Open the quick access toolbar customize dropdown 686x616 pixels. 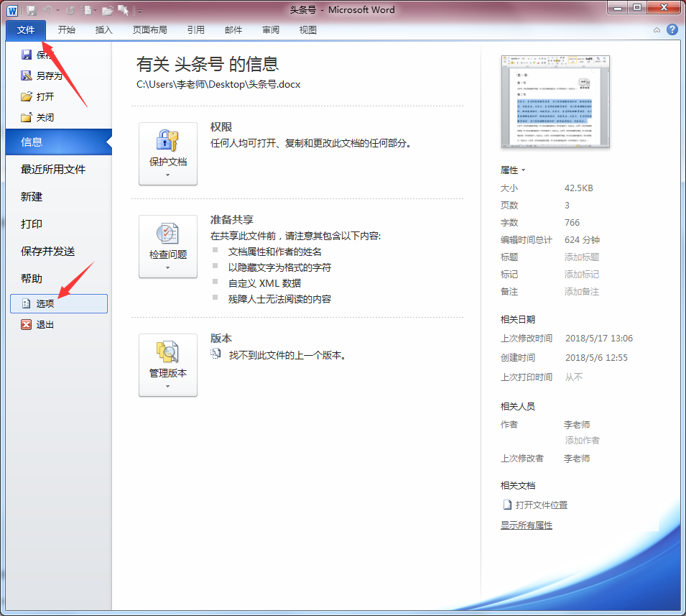pos(138,10)
